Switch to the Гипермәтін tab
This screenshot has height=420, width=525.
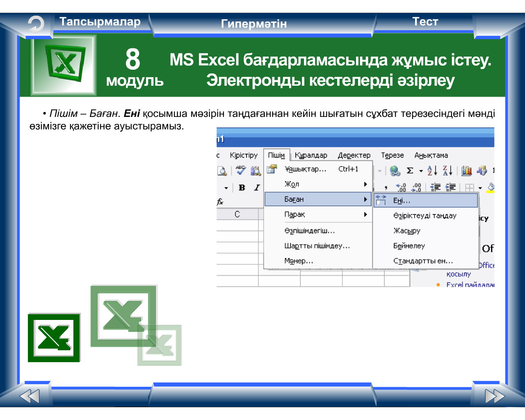coord(254,24)
